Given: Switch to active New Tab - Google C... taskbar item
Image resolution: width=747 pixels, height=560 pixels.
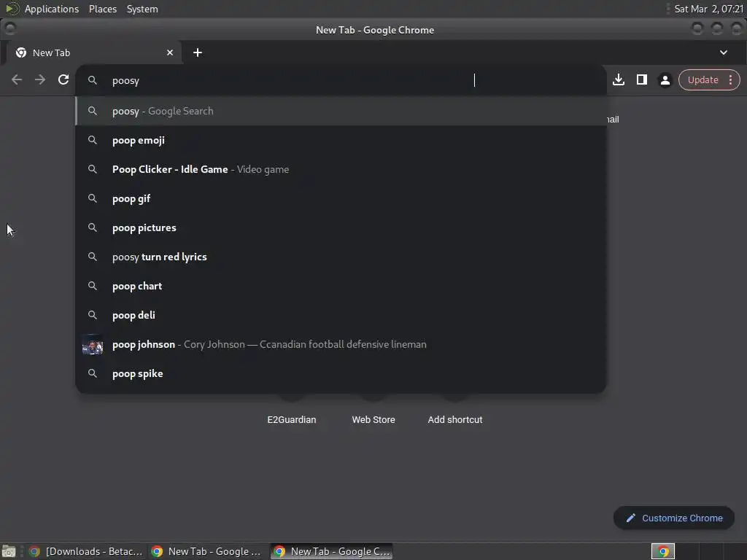Looking at the screenshot, I should [332, 551].
